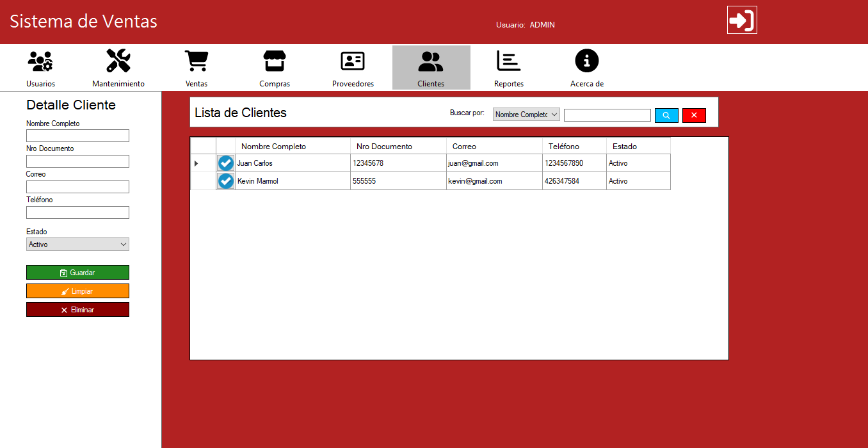Switch to the Clientes menu tab
Image resolution: width=868 pixels, height=448 pixels.
point(431,67)
